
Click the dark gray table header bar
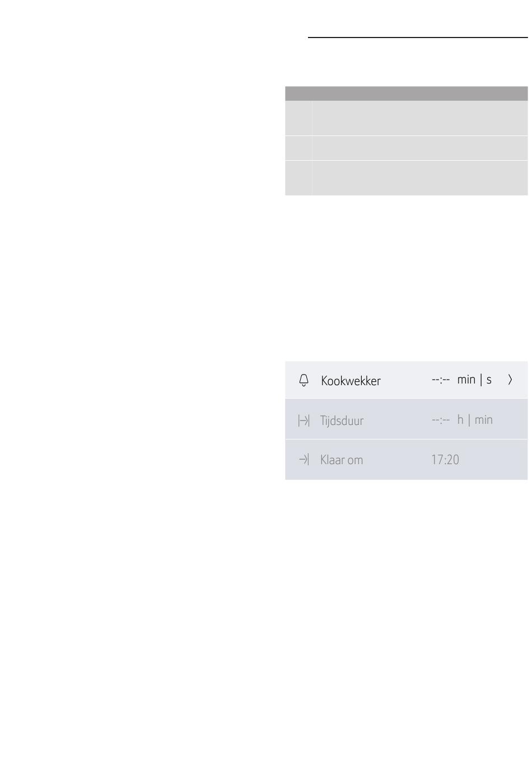point(406,93)
